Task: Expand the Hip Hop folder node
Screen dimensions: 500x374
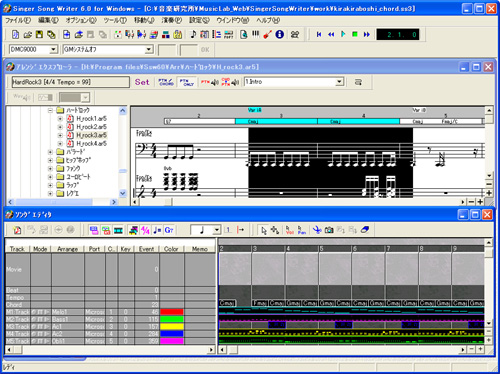Action: [x=50, y=160]
